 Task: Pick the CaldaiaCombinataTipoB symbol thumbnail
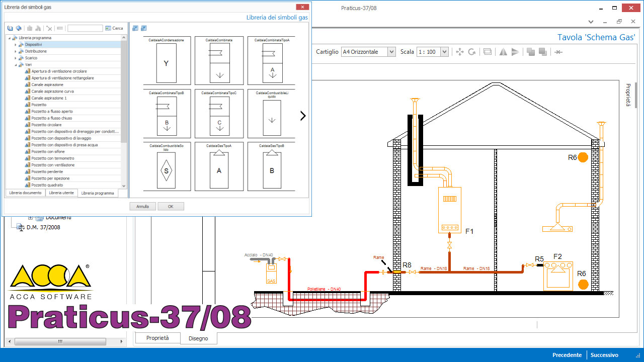(167, 114)
